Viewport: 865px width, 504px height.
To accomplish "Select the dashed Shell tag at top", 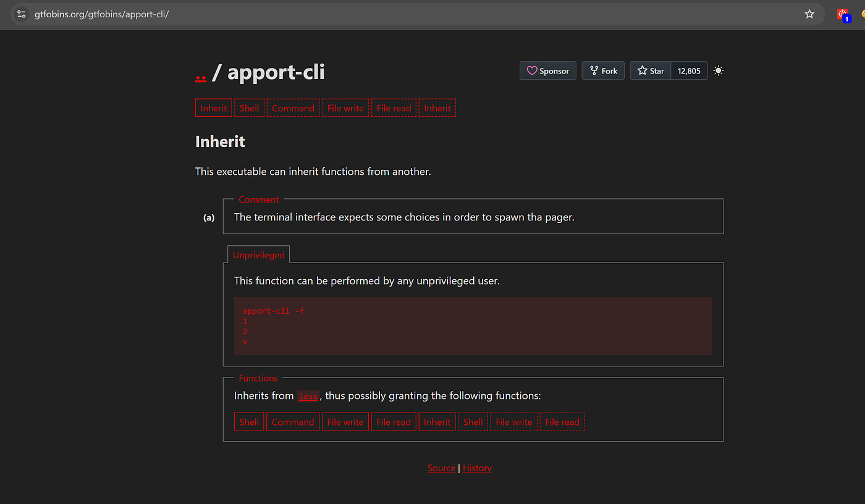I will tap(250, 108).
